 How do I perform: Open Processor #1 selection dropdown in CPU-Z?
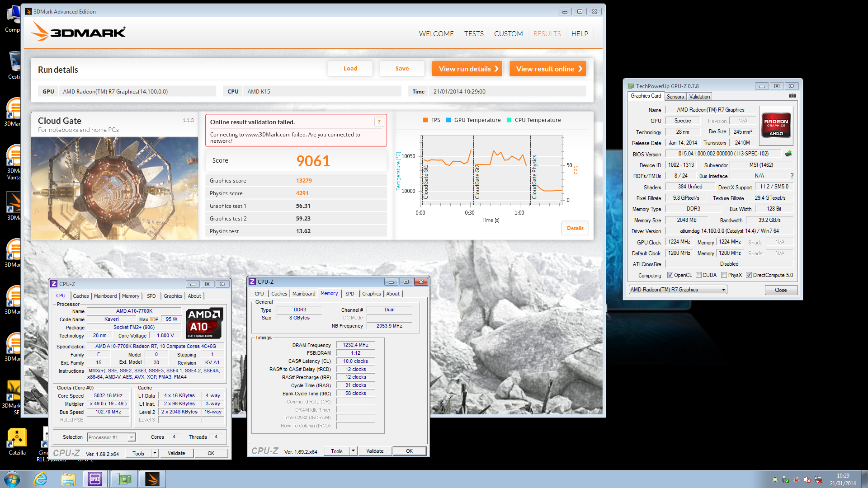tap(111, 437)
